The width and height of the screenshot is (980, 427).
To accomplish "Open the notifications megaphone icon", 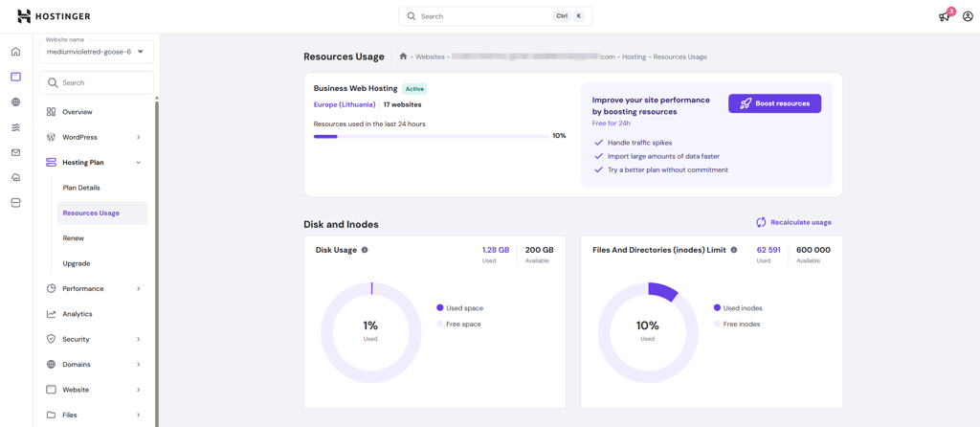I will tap(945, 17).
